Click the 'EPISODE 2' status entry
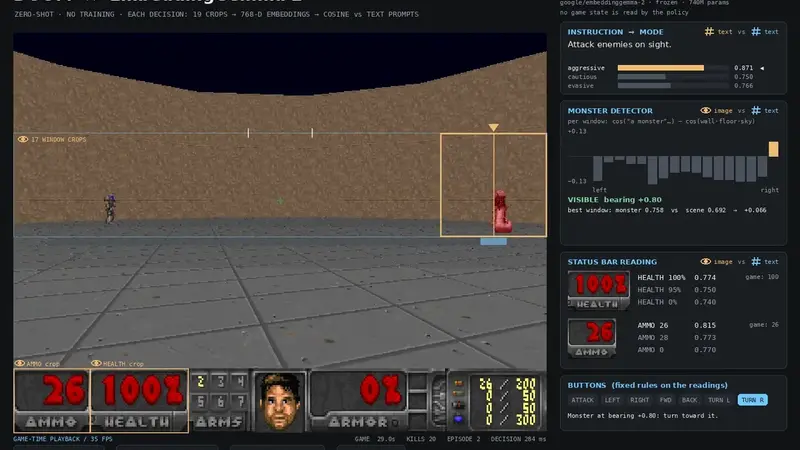This screenshot has height=450, width=800. click(463, 439)
